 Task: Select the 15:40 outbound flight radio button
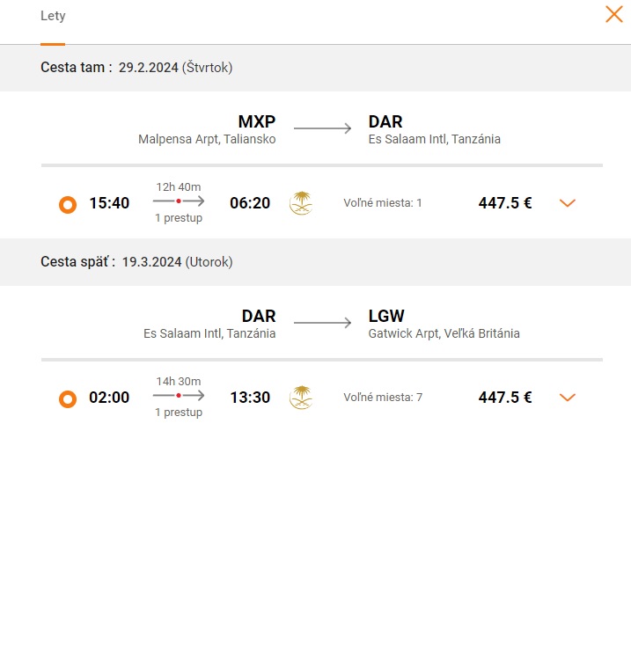tap(68, 204)
